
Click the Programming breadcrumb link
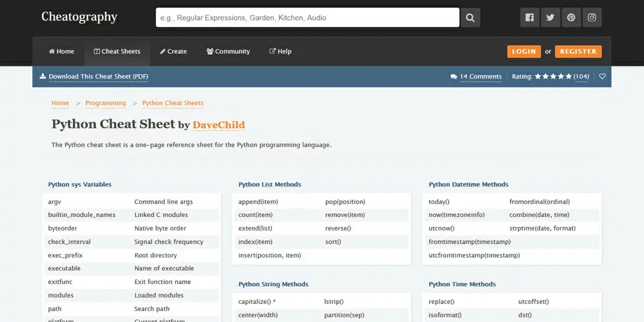pyautogui.click(x=106, y=103)
